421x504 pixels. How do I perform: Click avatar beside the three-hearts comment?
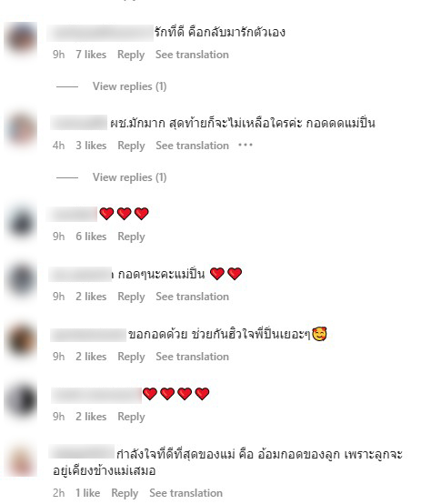coord(20,222)
